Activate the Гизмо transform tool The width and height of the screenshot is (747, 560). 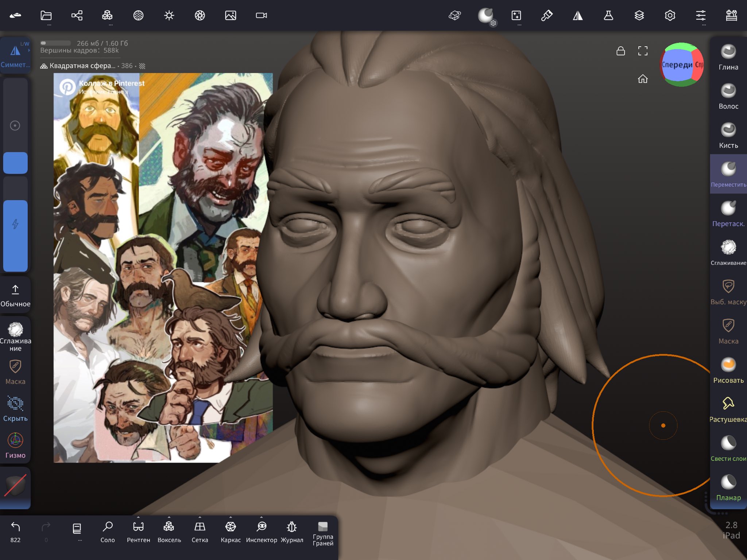point(15,445)
